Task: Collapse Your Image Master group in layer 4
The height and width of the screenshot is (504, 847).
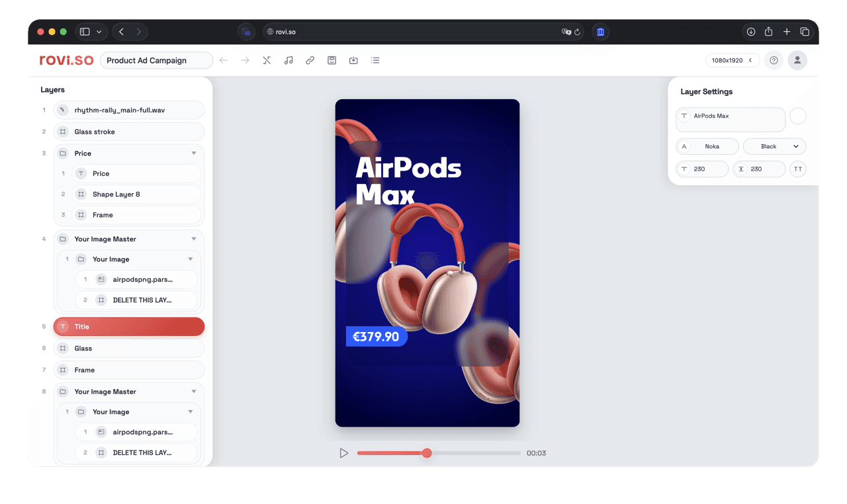Action: pyautogui.click(x=194, y=239)
